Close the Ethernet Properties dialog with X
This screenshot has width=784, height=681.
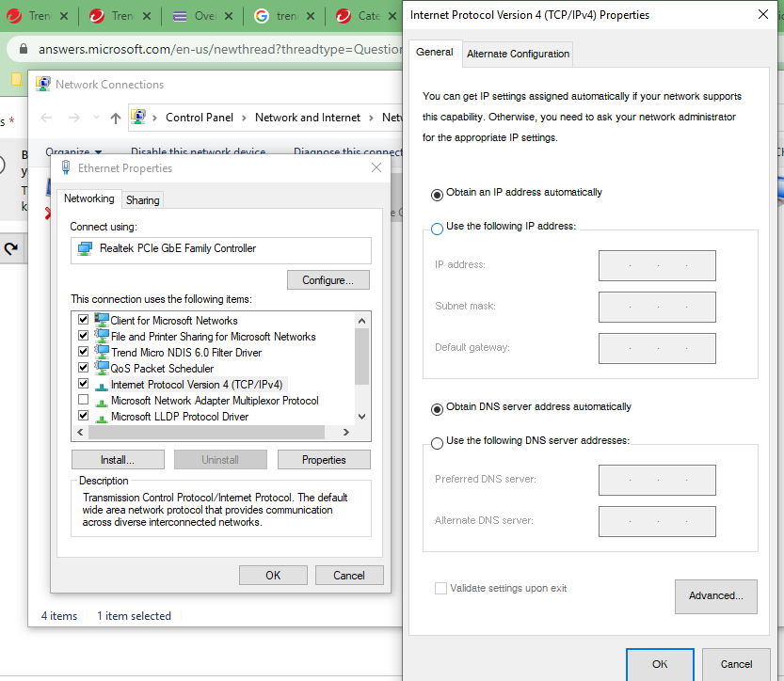click(x=376, y=167)
